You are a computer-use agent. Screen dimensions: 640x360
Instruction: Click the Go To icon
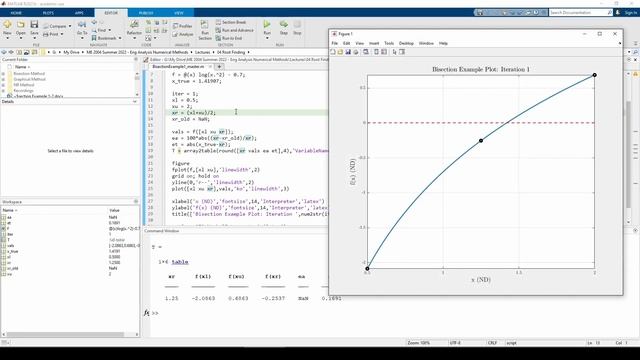click(82, 25)
